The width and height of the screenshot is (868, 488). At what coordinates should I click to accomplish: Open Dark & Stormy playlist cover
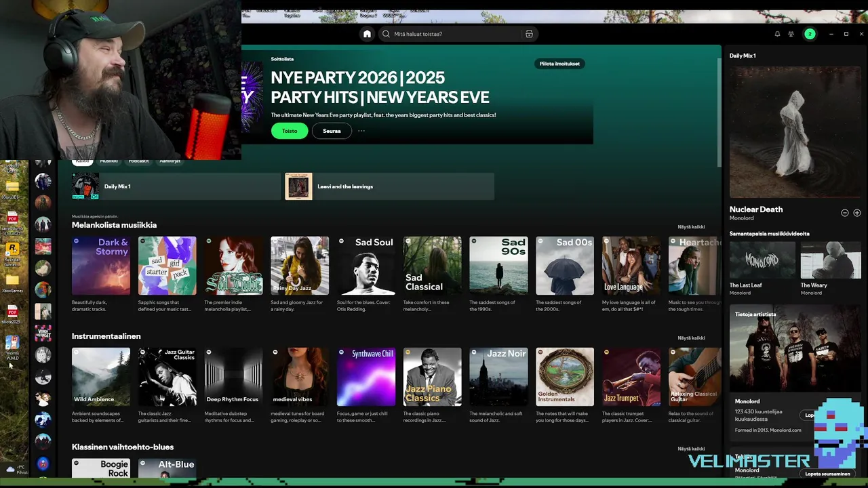tap(101, 266)
